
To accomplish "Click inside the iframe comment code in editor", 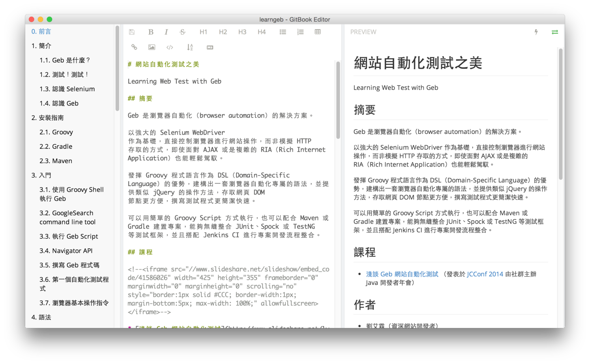I will (x=229, y=290).
